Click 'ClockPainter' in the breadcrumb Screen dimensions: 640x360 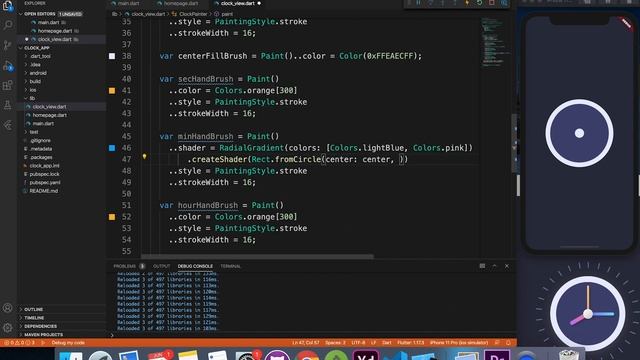pyautogui.click(x=193, y=14)
